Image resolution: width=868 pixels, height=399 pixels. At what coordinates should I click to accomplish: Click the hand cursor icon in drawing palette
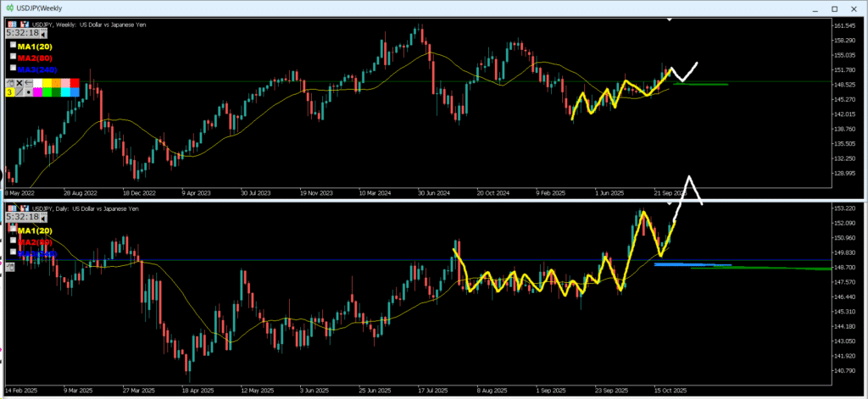click(x=11, y=83)
